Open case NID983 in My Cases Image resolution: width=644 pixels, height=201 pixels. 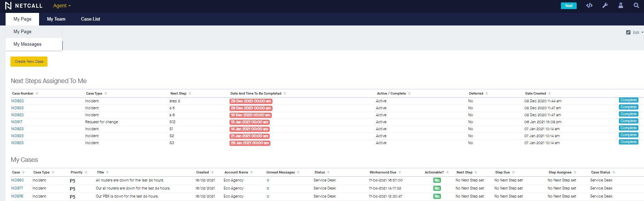[x=17, y=180]
